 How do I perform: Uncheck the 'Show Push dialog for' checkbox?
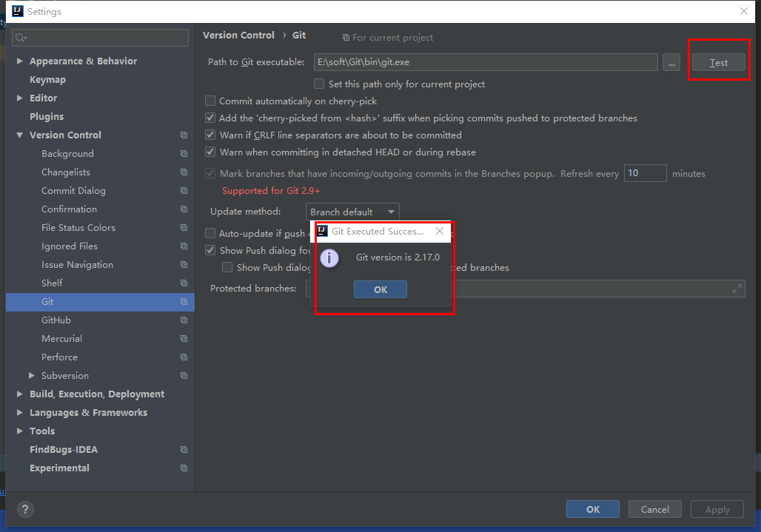[x=210, y=250]
